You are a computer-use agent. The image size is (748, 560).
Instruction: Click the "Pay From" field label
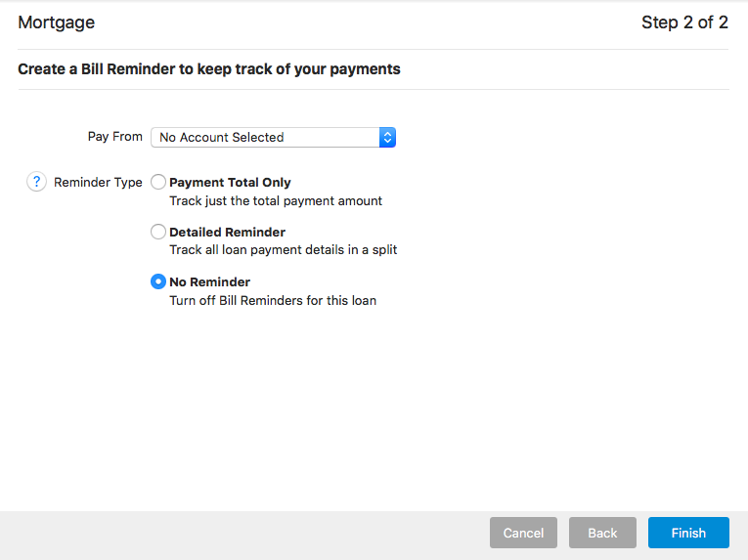pos(115,137)
